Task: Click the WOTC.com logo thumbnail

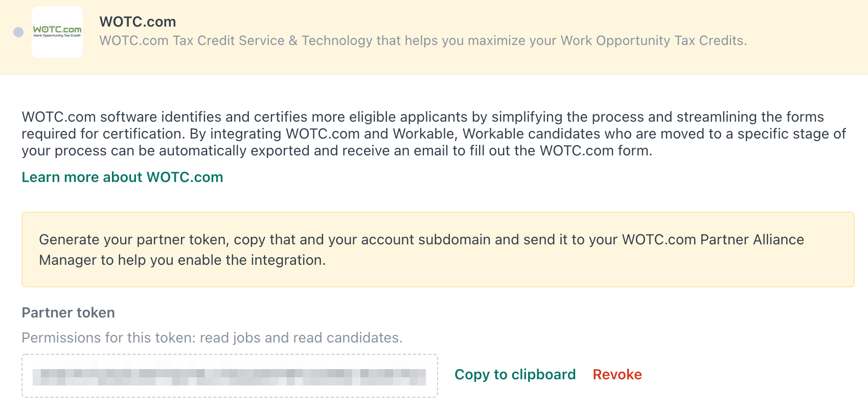Action: 57,32
